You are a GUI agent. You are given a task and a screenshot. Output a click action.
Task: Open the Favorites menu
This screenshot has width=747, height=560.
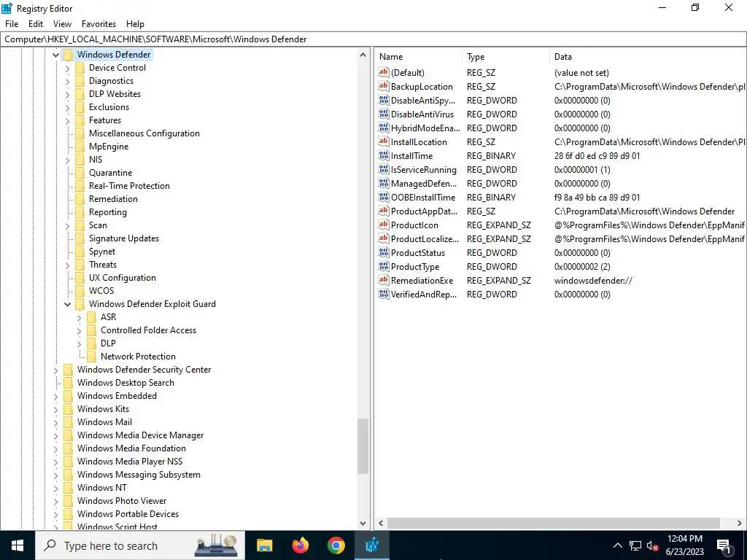(x=98, y=24)
